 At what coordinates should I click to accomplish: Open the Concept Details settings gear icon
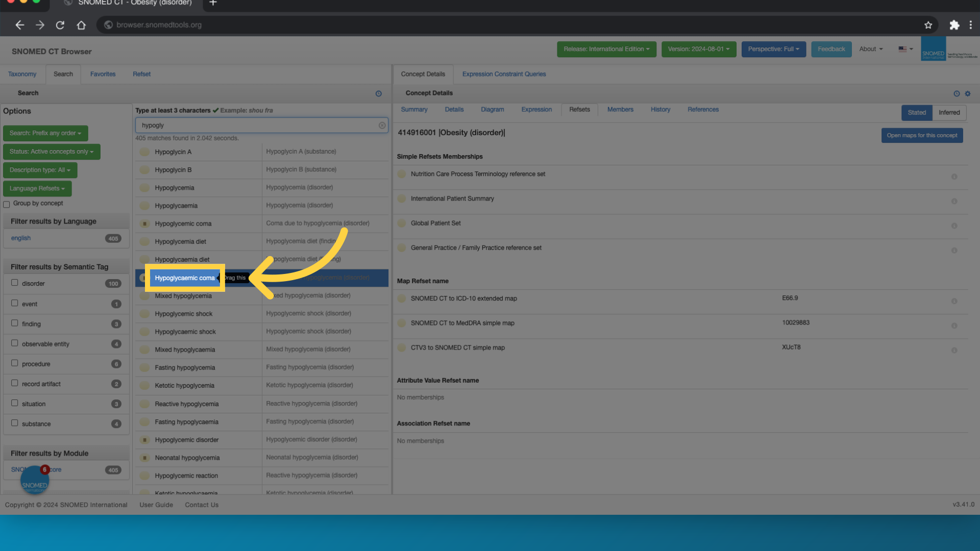968,93
